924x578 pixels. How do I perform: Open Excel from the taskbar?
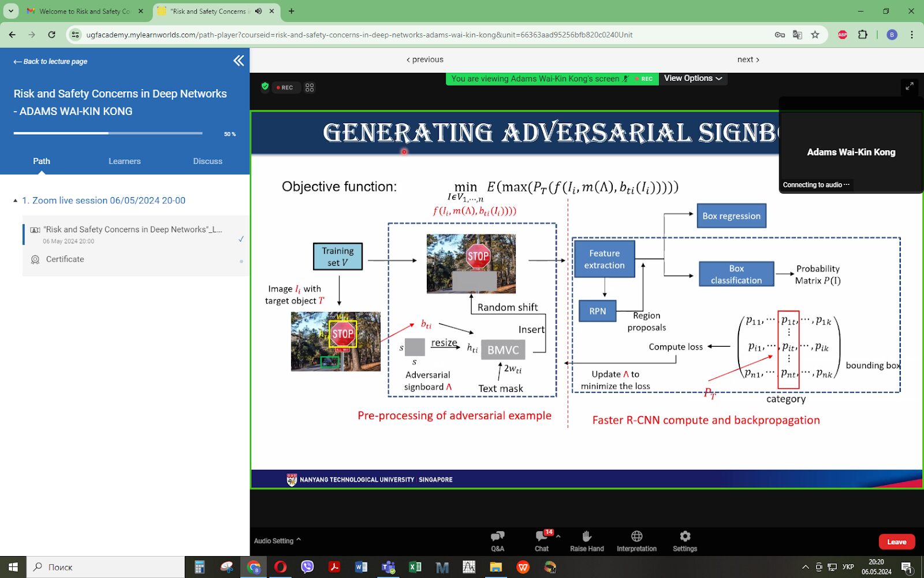[x=415, y=567]
